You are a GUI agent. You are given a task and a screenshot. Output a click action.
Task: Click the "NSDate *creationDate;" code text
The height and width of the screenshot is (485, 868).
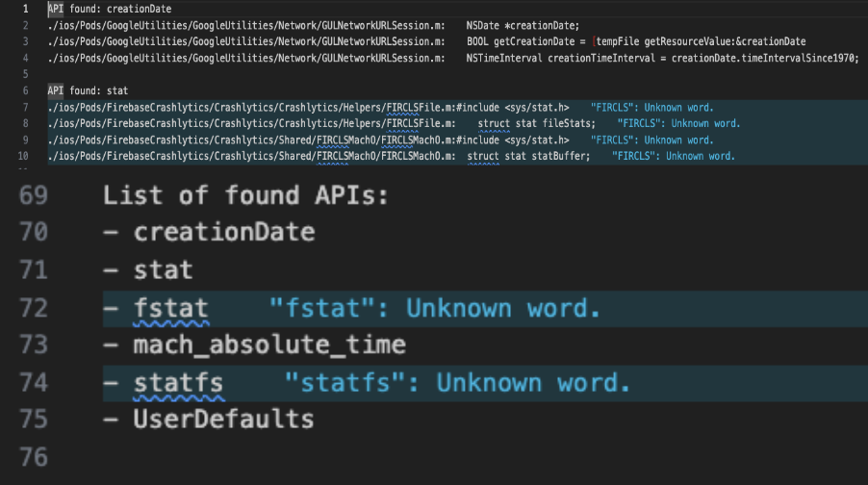pyautogui.click(x=523, y=25)
